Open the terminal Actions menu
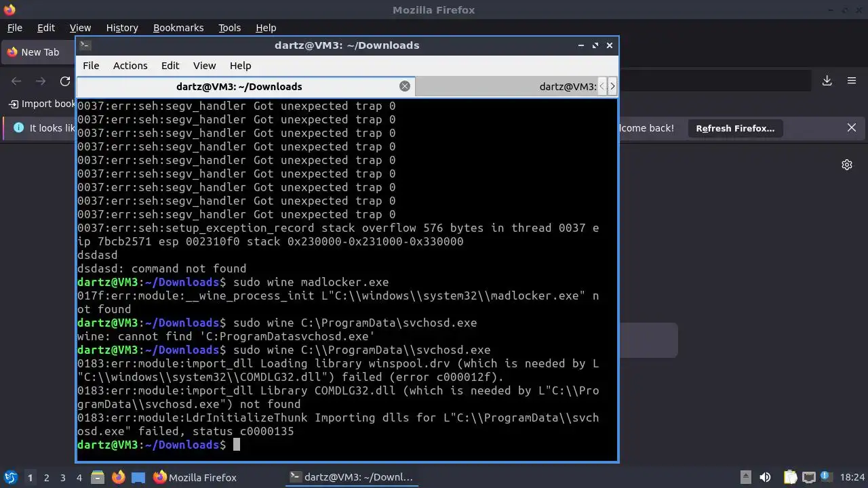Viewport: 868px width, 488px height. (130, 66)
